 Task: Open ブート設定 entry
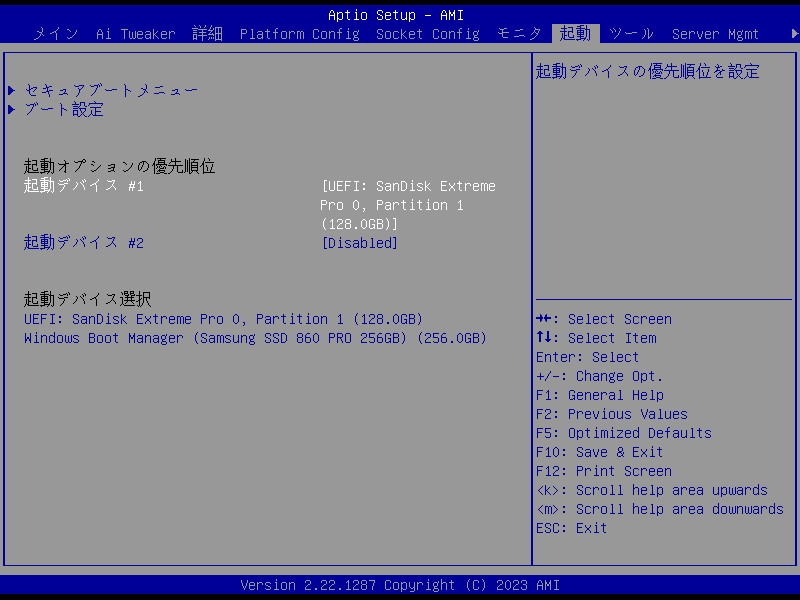point(64,109)
